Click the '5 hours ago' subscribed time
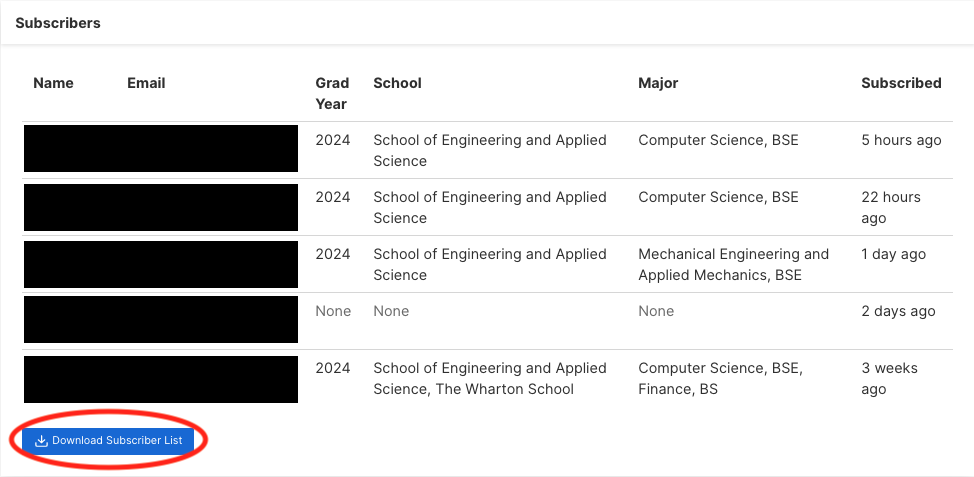The height and width of the screenshot is (477, 974). (901, 140)
